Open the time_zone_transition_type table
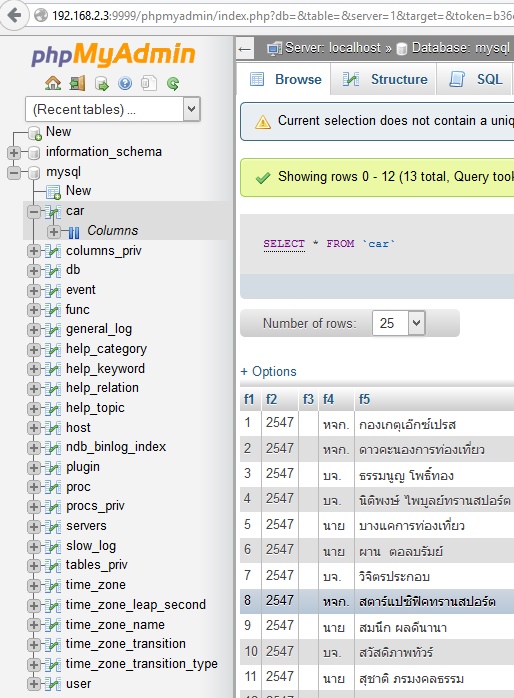514x698 pixels. point(142,664)
